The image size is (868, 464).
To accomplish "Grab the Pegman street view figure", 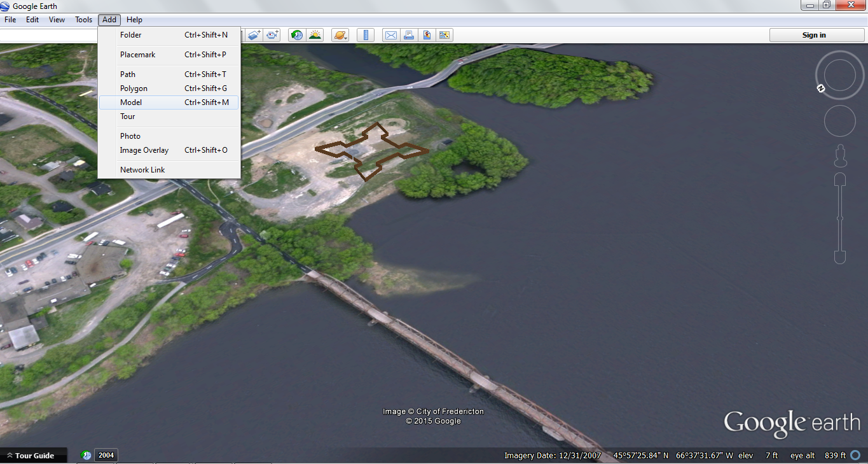I will (x=839, y=155).
